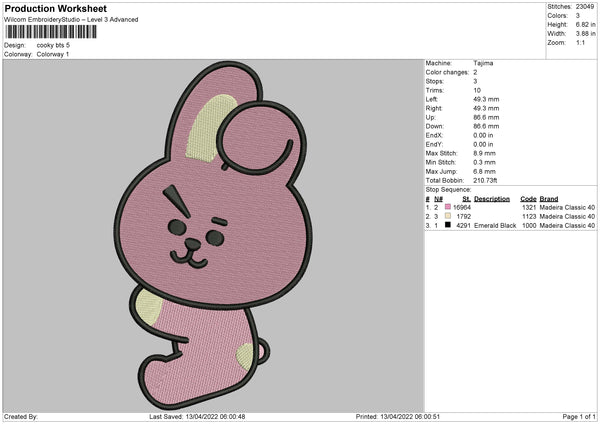Click thread code 1123

point(529,217)
